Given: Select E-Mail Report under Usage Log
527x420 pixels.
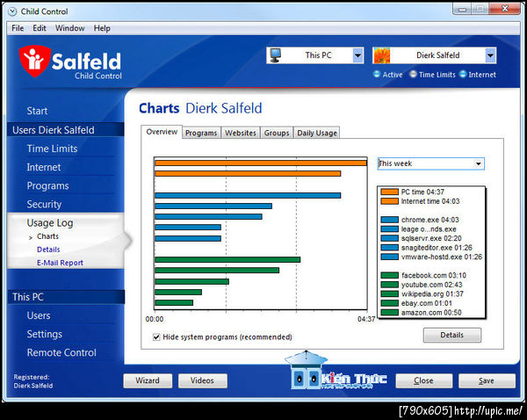Looking at the screenshot, I should click(x=60, y=263).
